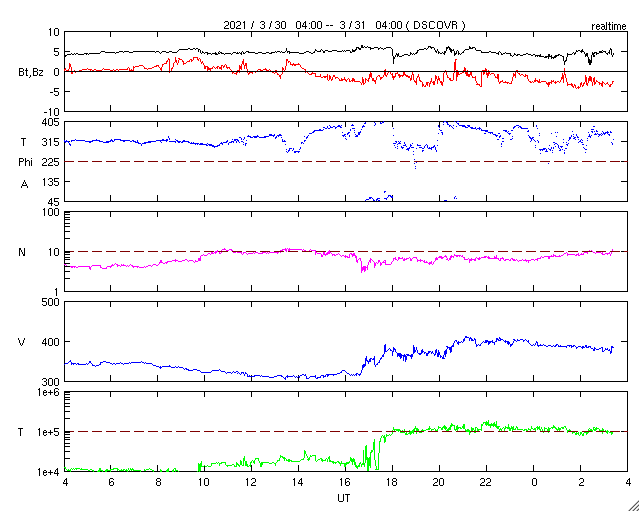Click the '405' tick in the Phi panel
The height and width of the screenshot is (512, 640).
[51, 122]
